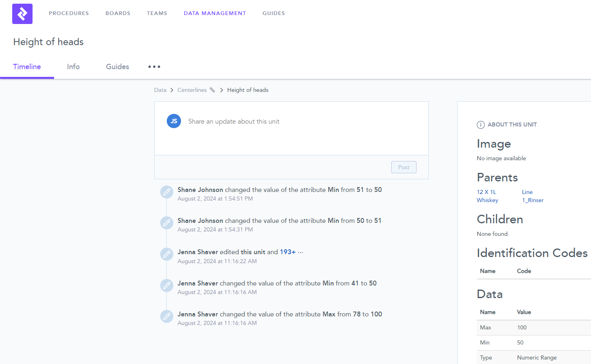Image resolution: width=591 pixels, height=364 pixels.
Task: Click the pencil icon beside Centerlines breadcrumb
Action: 212,90
